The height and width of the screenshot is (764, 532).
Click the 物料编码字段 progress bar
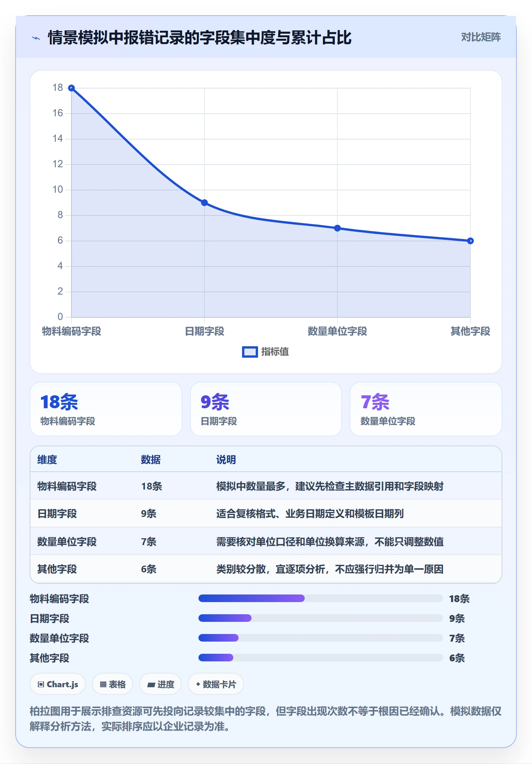pos(320,598)
